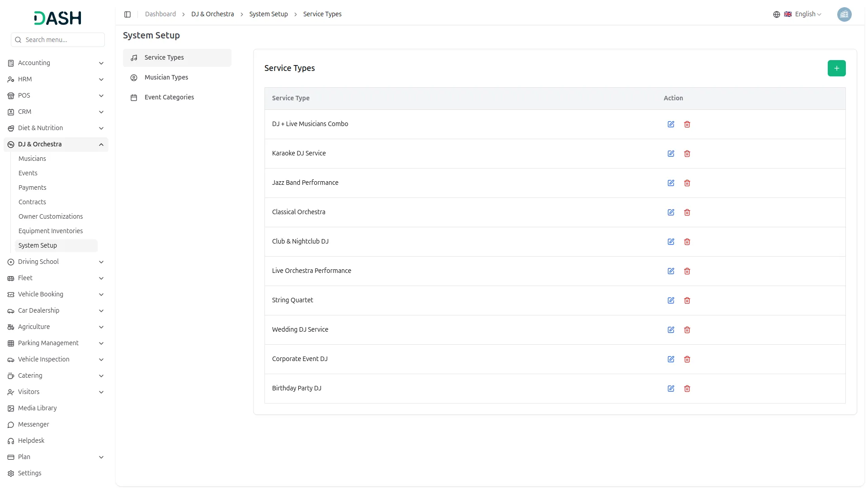Edit the Wedding DJ Service entry
The width and height of the screenshot is (868, 488).
[x=671, y=330]
